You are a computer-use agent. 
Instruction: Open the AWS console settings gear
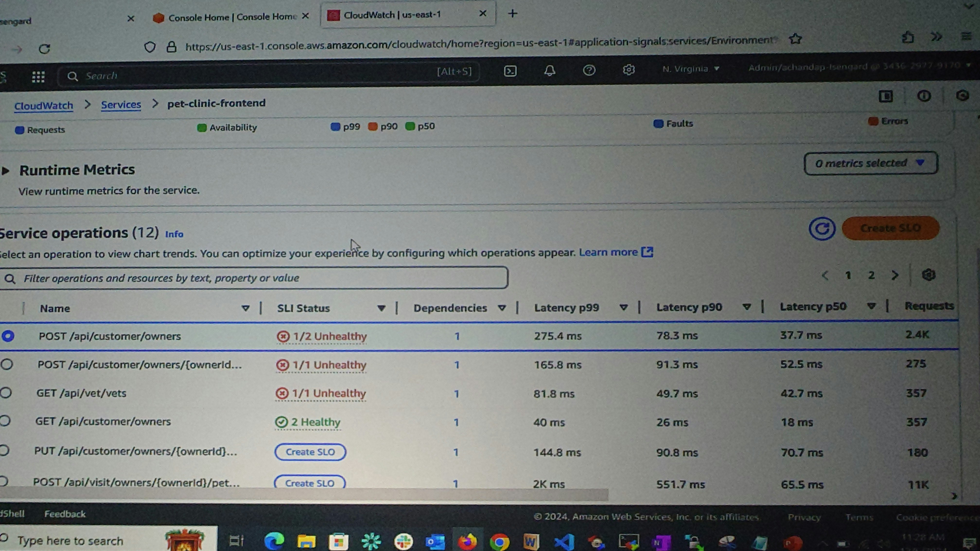tap(629, 70)
